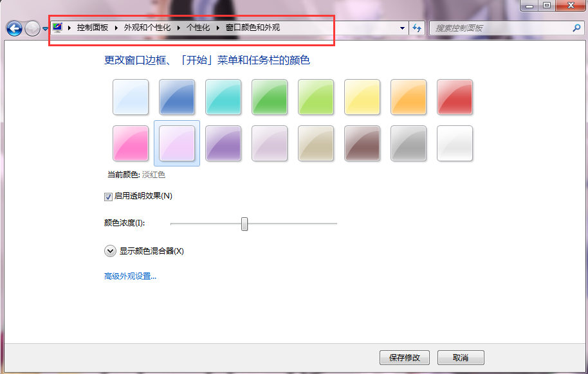Viewport: 588px width, 374px height.
Task: Select the teal cyan swatch
Action: [223, 97]
